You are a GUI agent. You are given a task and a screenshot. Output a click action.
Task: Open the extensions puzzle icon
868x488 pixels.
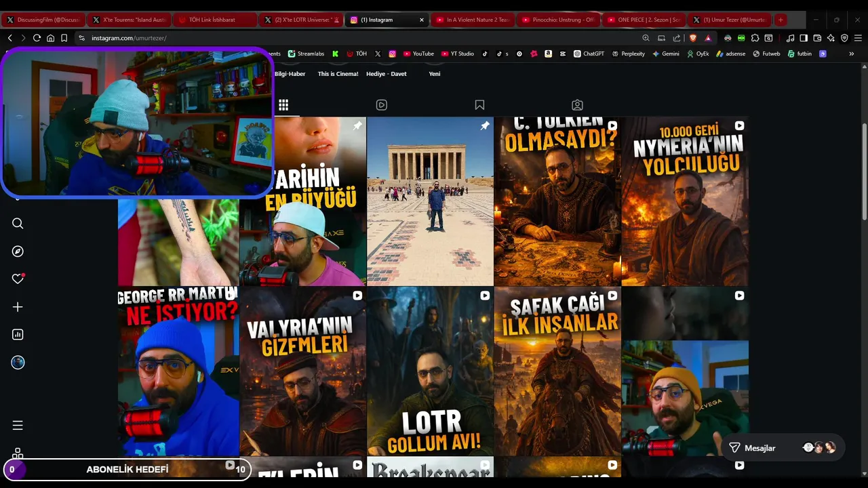pos(755,38)
